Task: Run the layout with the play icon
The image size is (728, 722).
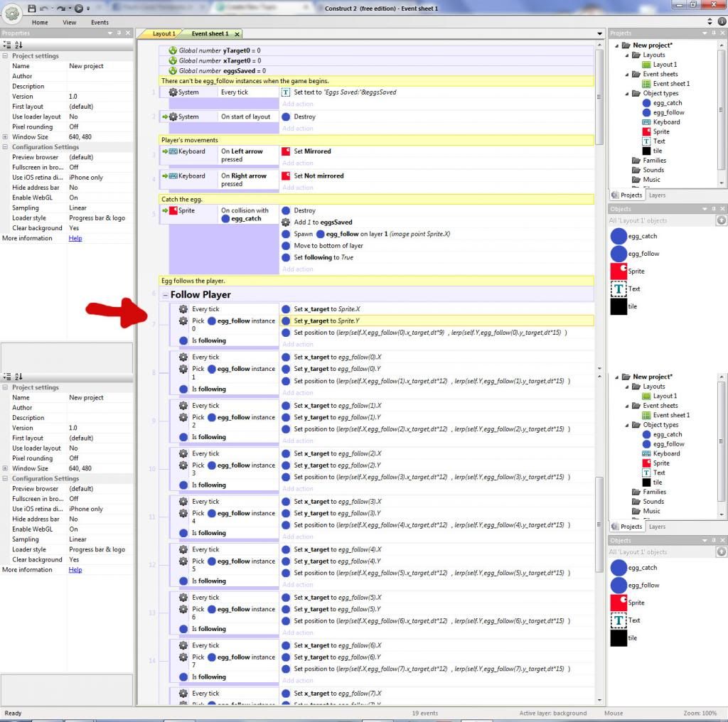Action: (78, 9)
